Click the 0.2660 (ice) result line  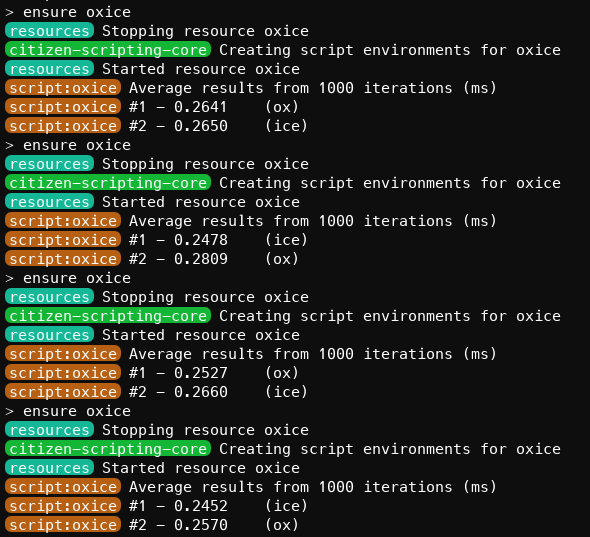[x=157, y=392]
